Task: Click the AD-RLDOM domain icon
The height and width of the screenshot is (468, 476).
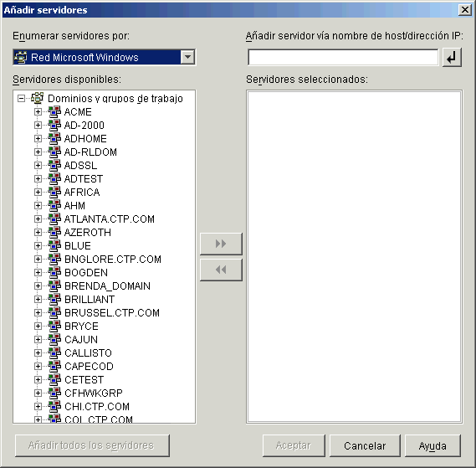Action: coord(54,152)
